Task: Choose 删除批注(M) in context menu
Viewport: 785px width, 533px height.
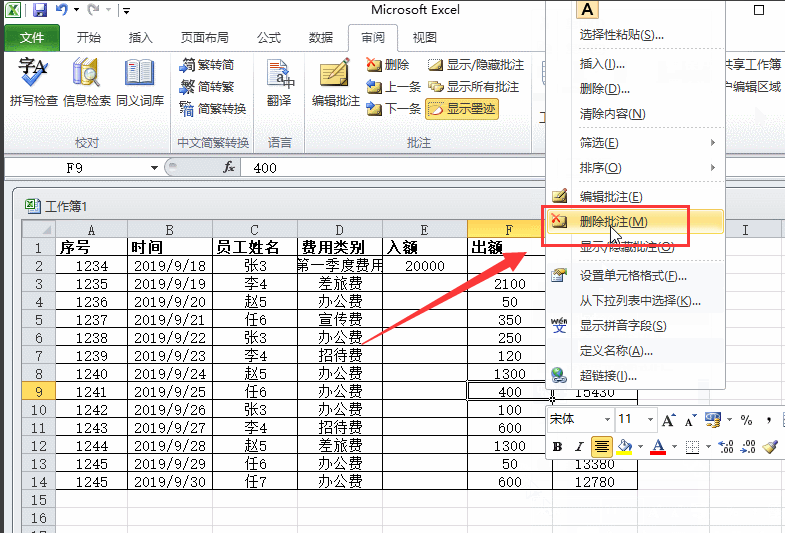Action: coord(635,222)
